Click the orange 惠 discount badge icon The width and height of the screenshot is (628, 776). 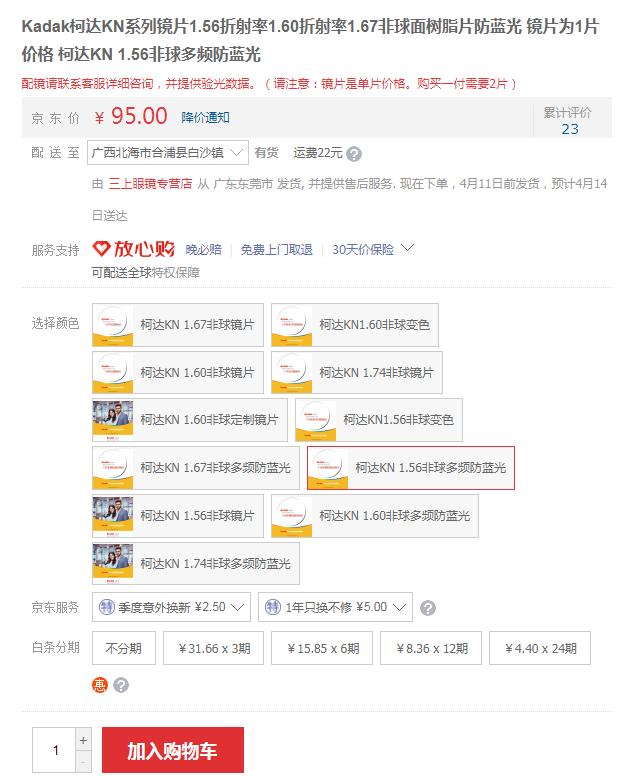click(x=99, y=685)
